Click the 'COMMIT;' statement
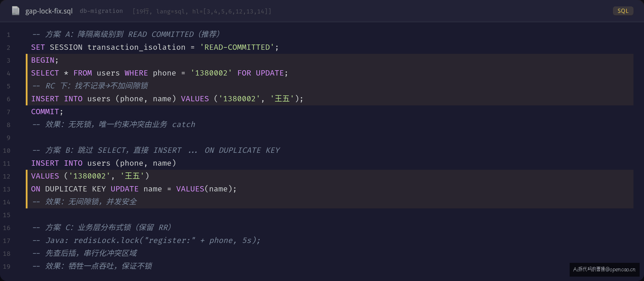Screen dimensions: 644x281 47,112
